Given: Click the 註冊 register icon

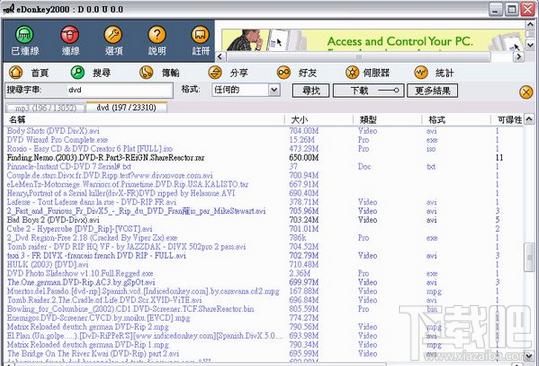Looking at the screenshot, I should tap(200, 35).
